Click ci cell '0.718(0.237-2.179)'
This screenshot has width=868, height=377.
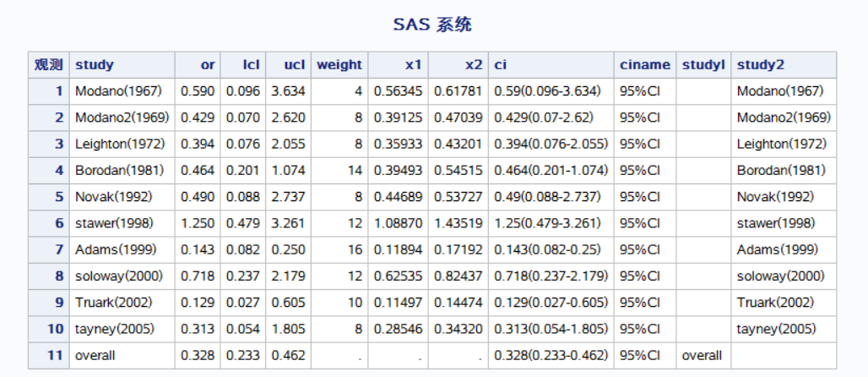pyautogui.click(x=551, y=276)
